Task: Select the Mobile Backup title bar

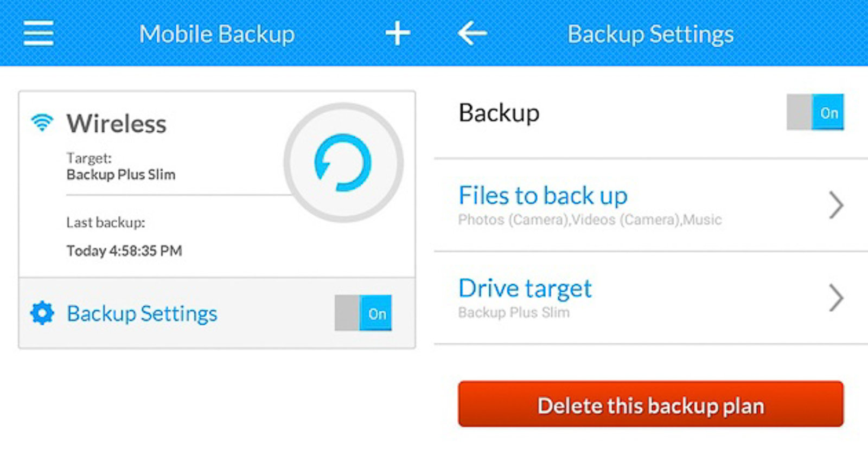Action: [x=217, y=34]
